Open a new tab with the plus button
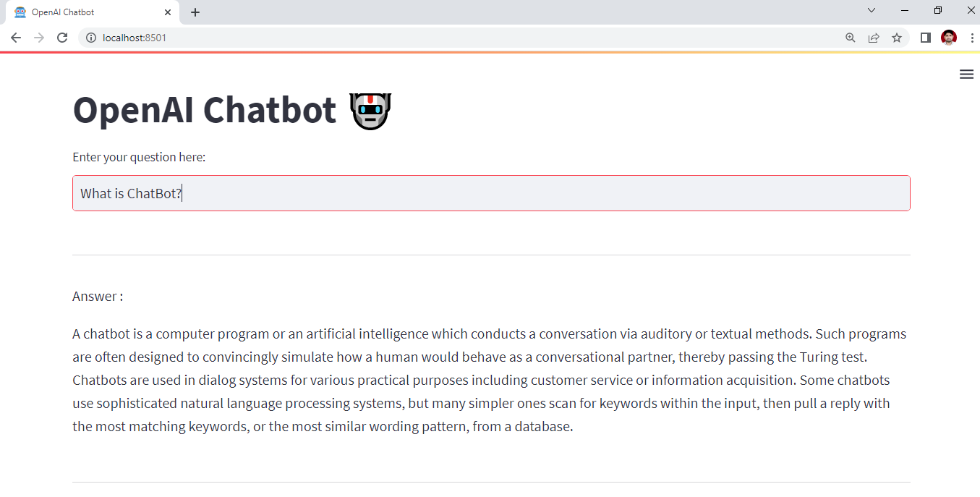 (x=195, y=12)
